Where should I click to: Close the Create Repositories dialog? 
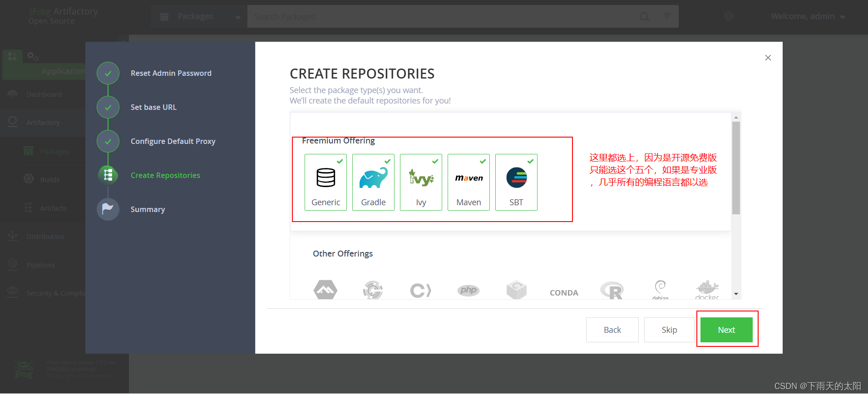tap(768, 58)
